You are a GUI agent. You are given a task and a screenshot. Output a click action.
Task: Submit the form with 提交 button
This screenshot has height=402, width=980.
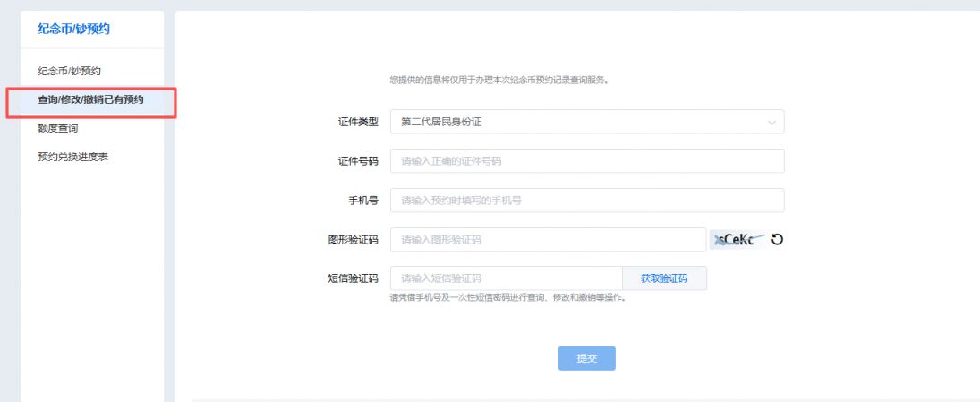587,358
